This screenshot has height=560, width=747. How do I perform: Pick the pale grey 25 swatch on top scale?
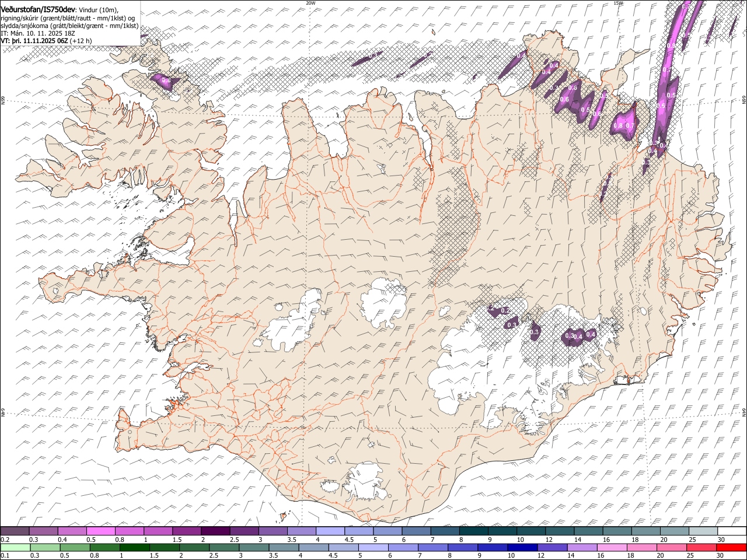click(x=703, y=531)
